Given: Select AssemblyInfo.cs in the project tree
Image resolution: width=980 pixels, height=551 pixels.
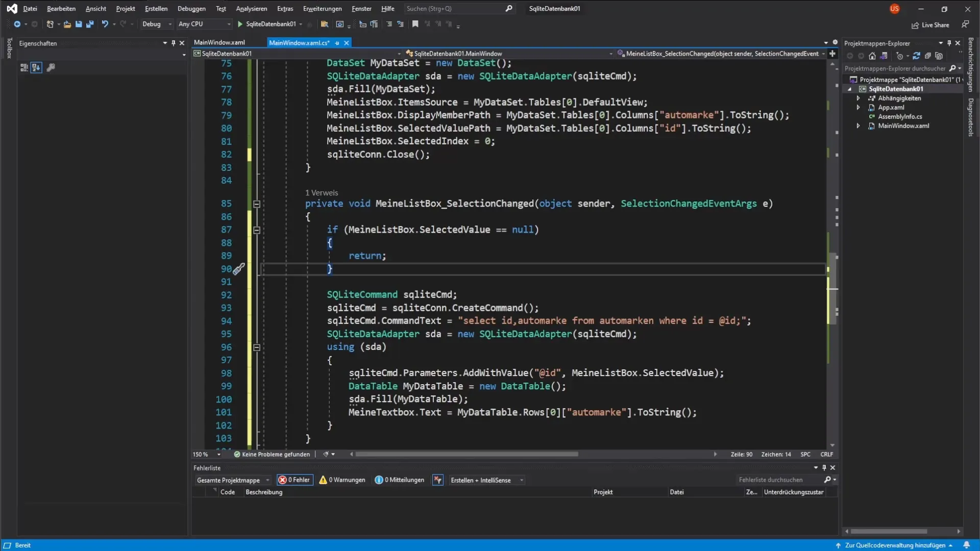Looking at the screenshot, I should click(x=899, y=117).
